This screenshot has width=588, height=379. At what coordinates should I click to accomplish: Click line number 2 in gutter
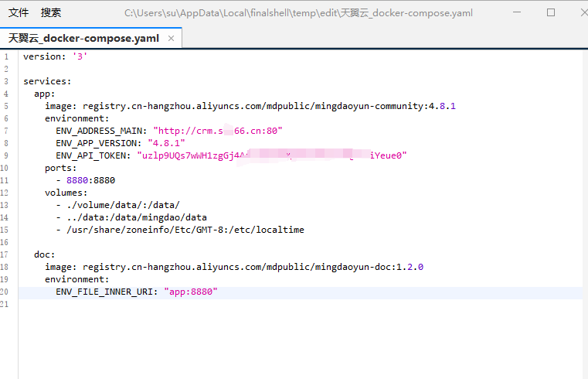point(6,69)
